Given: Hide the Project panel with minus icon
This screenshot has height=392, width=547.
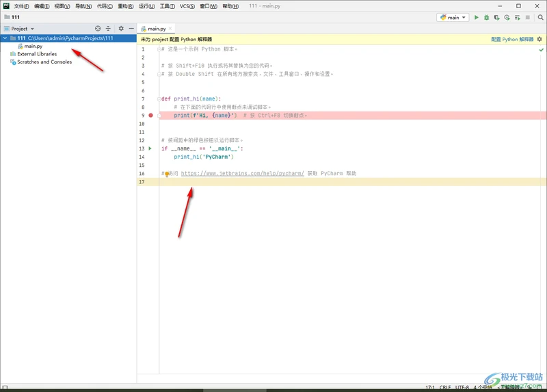Looking at the screenshot, I should 131,29.
